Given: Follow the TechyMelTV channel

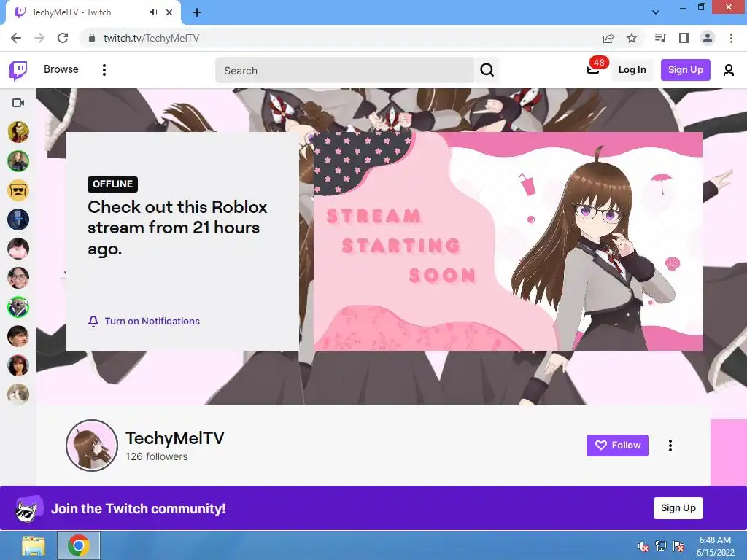Looking at the screenshot, I should click(x=617, y=446).
